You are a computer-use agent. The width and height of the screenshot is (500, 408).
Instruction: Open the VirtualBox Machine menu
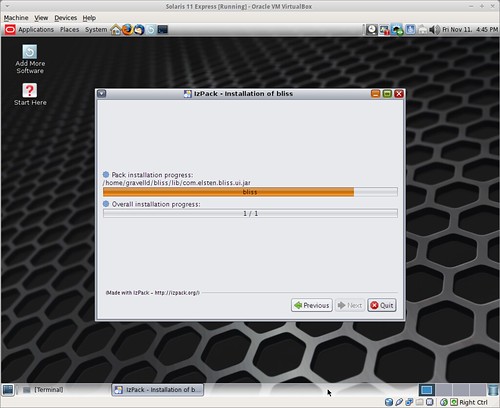point(16,18)
